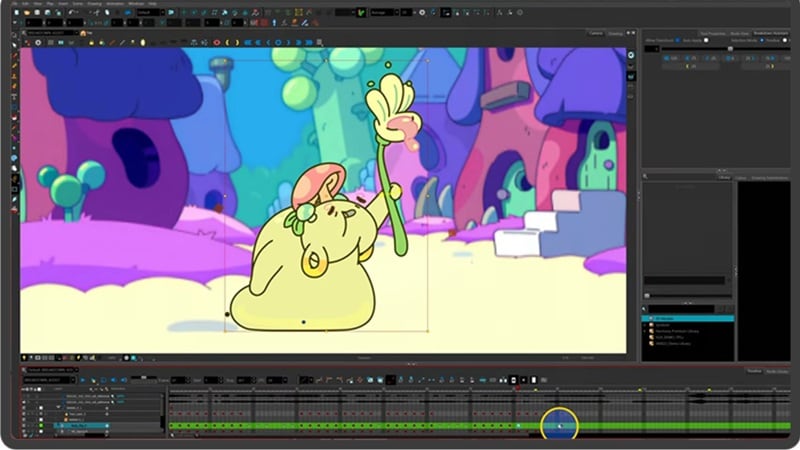
Task: Click the slider handle in top right panel
Action: (x=730, y=49)
